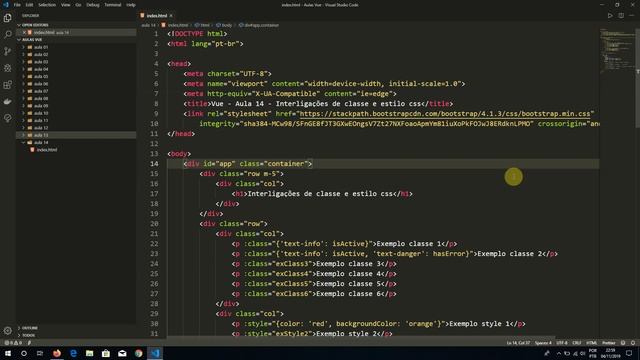
Task: Click the Ln 14 cursor position status
Action: (518, 343)
